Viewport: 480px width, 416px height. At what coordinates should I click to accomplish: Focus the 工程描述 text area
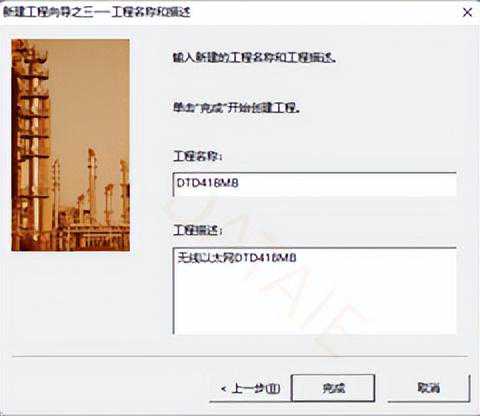[315, 291]
